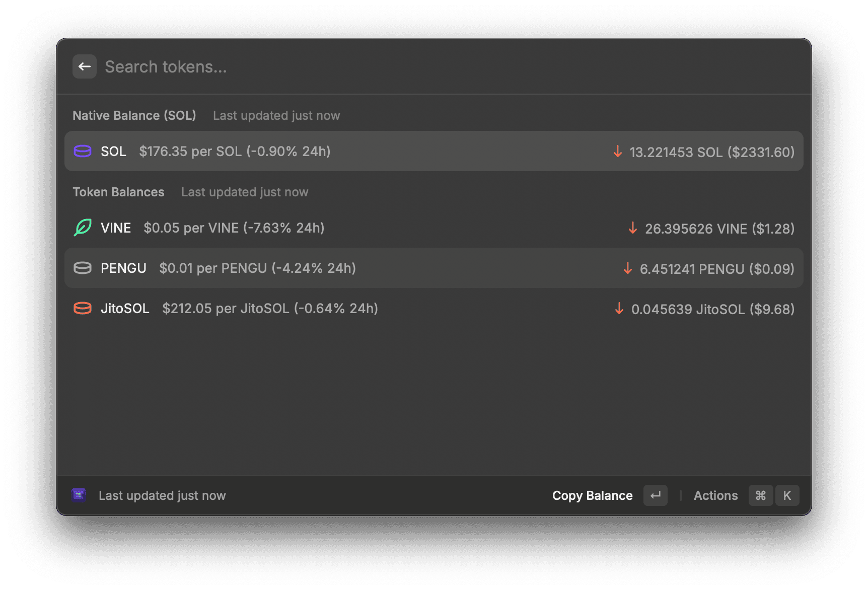The width and height of the screenshot is (868, 590).
Task: Click '$0.01 per PENGU (-4.24% 24h)'
Action: click(x=258, y=268)
